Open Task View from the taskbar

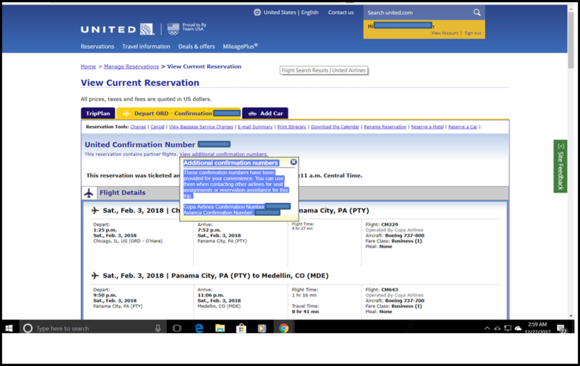click(x=177, y=328)
